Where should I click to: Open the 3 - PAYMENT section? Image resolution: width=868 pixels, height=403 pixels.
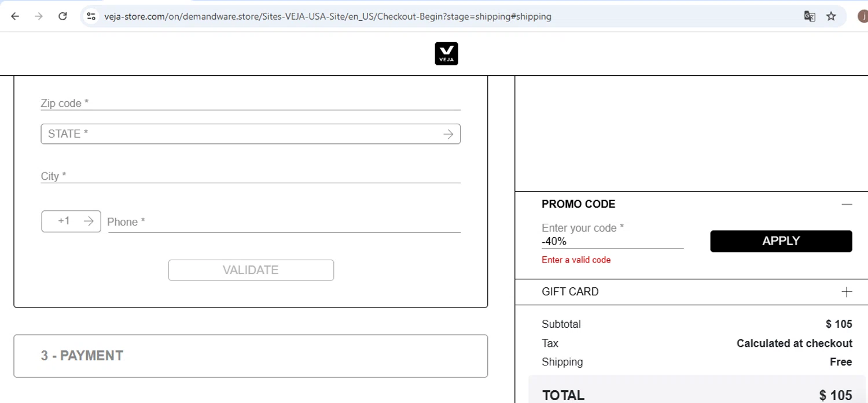(251, 356)
